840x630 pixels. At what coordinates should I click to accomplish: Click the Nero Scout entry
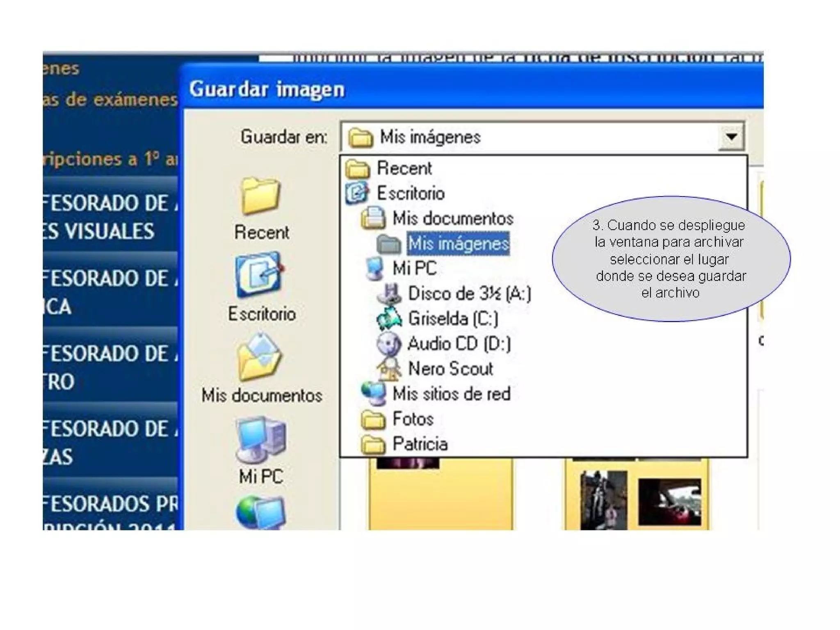point(450,369)
